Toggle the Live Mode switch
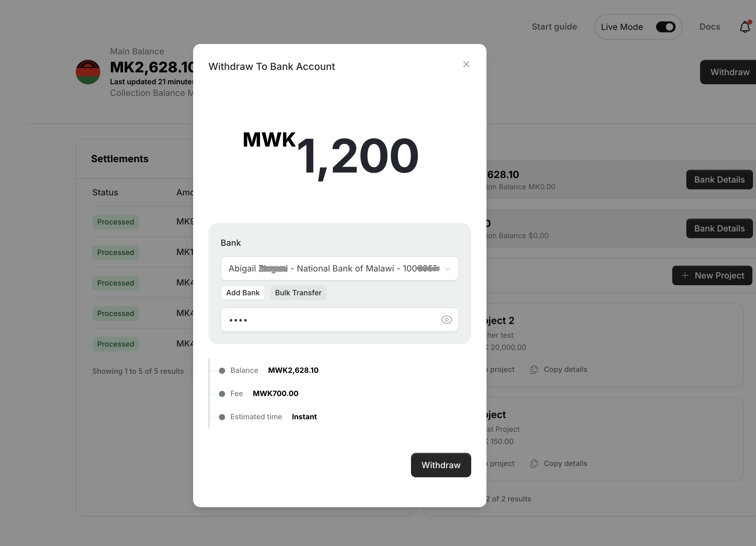 [665, 27]
